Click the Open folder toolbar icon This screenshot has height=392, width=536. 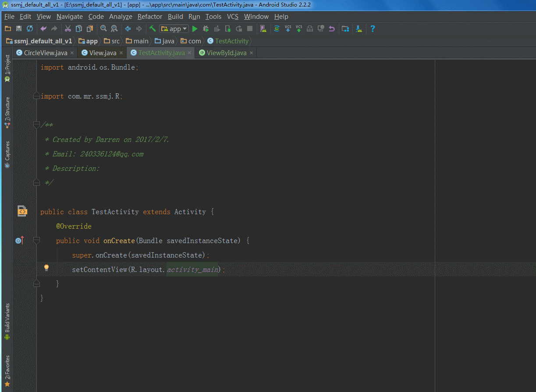coord(7,28)
